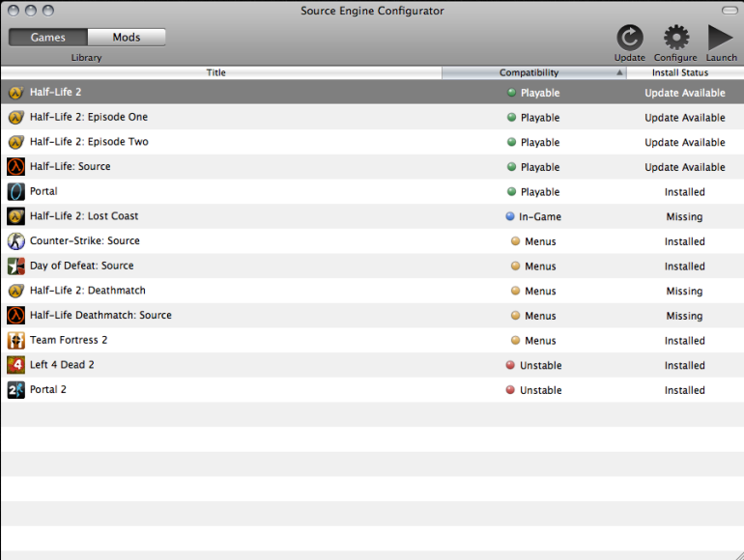Switch to the Games library tab
The width and height of the screenshot is (744, 560).
coord(48,37)
